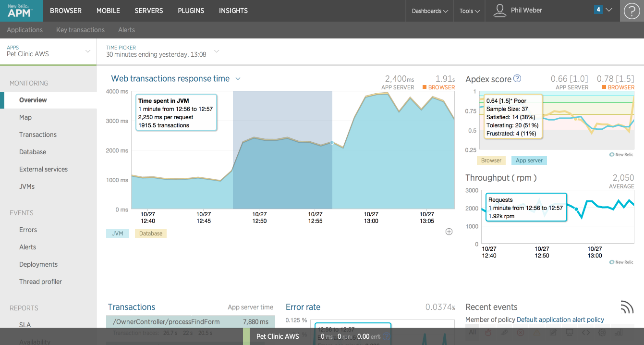Screen dimensions: 644x345
Task: Toggle the Database series in chart legend
Action: point(151,234)
